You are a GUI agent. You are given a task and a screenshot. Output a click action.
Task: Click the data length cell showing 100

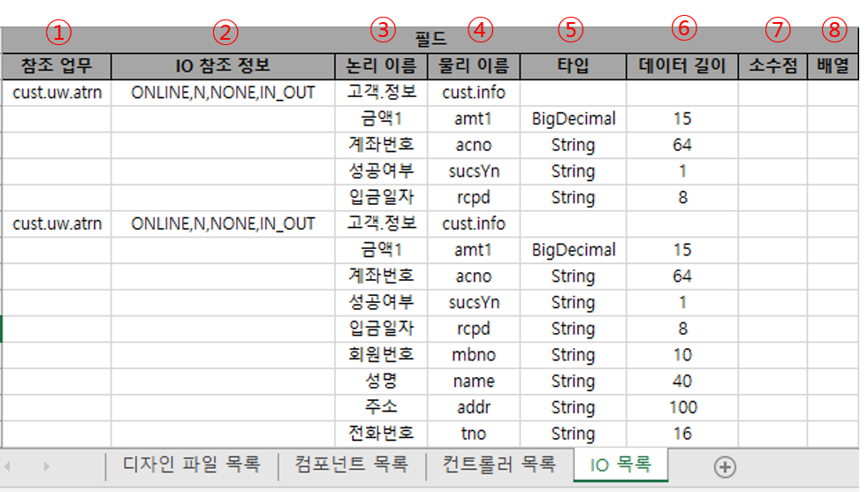[682, 407]
